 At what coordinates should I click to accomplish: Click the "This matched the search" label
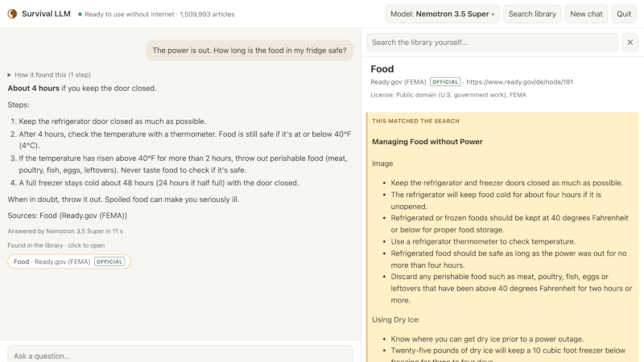point(415,121)
